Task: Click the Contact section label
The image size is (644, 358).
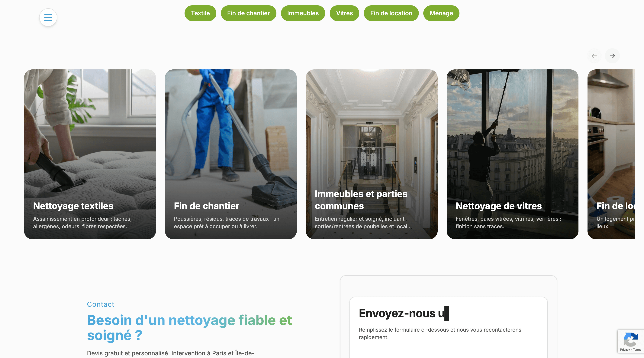Action: click(101, 304)
